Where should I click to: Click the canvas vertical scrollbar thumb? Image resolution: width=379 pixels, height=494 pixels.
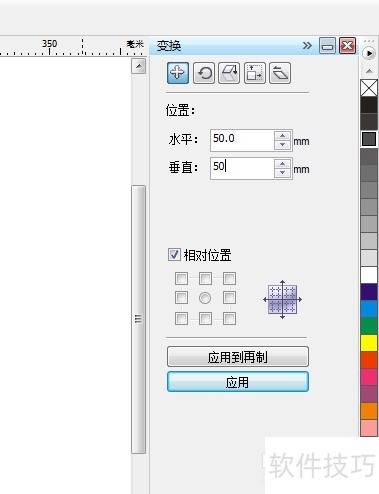click(139, 319)
